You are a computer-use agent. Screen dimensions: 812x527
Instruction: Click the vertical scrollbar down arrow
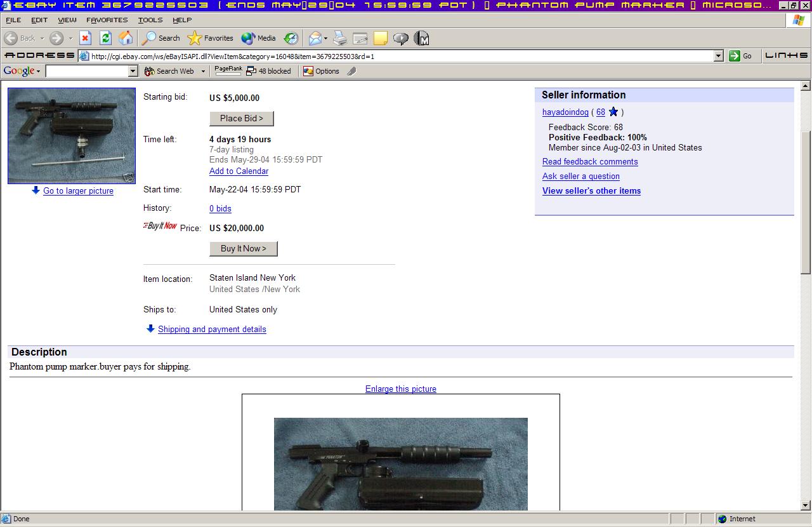[806, 505]
